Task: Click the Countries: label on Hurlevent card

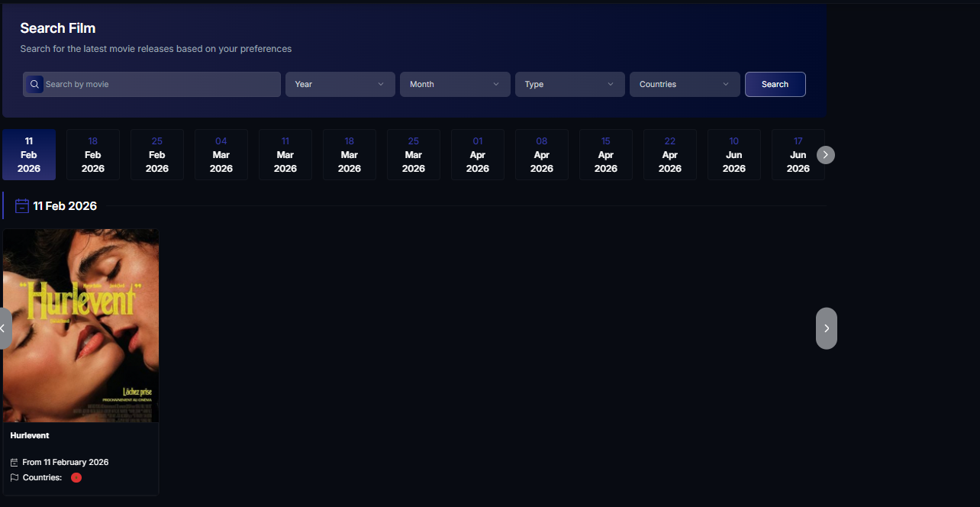Action: click(x=42, y=478)
